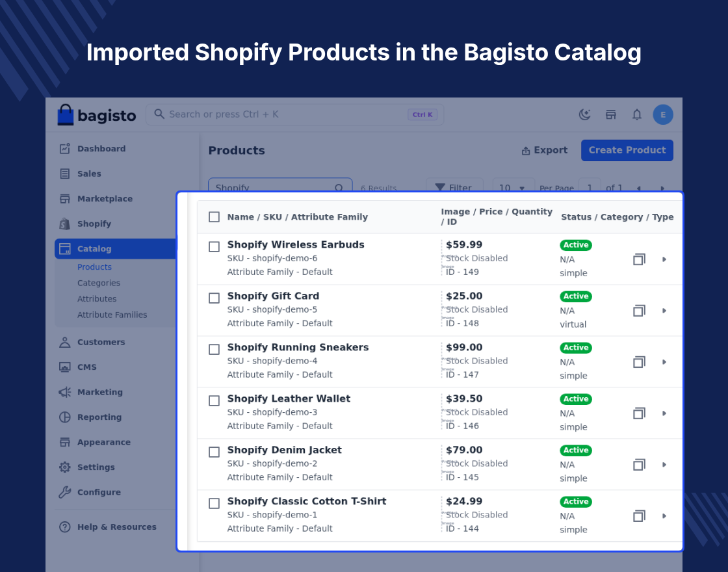Screen dimensions: 728x572
Task: Open Shopify Denim Jacket row arrow
Action: [x=664, y=464]
